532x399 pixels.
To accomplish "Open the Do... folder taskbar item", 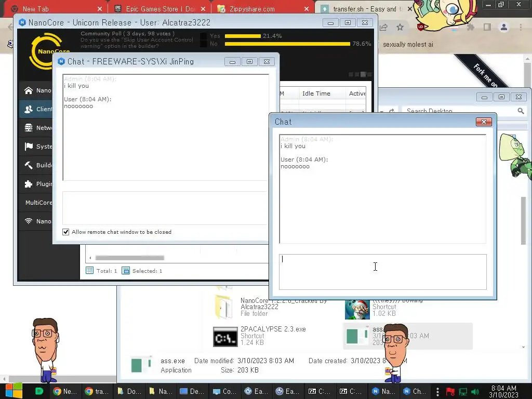I will pos(129,391).
